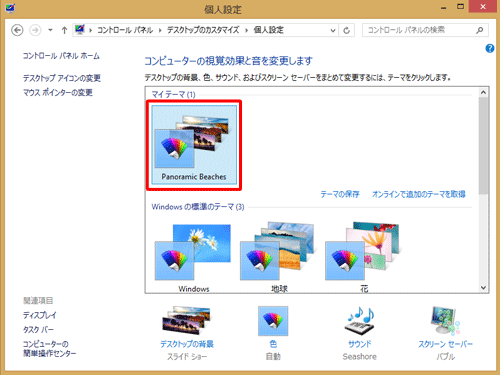Screen dimensions: 500x375
Task: Go back with the back arrow button
Action: pyautogui.click(x=17, y=30)
